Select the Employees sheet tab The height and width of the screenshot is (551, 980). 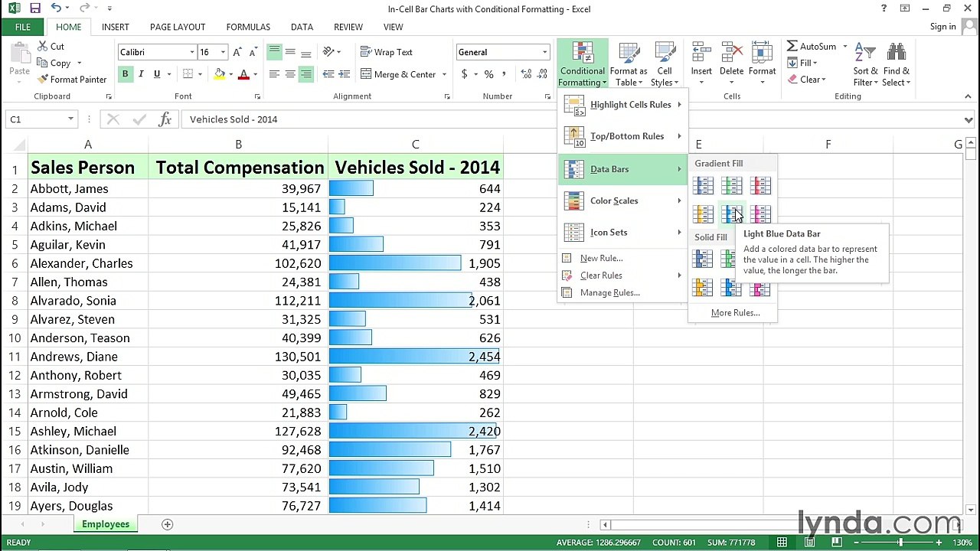106,524
